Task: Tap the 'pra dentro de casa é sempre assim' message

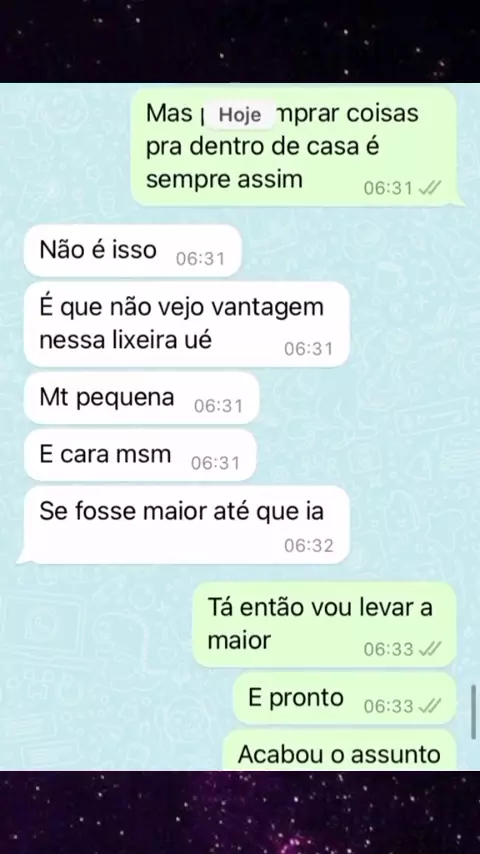Action: click(294, 147)
